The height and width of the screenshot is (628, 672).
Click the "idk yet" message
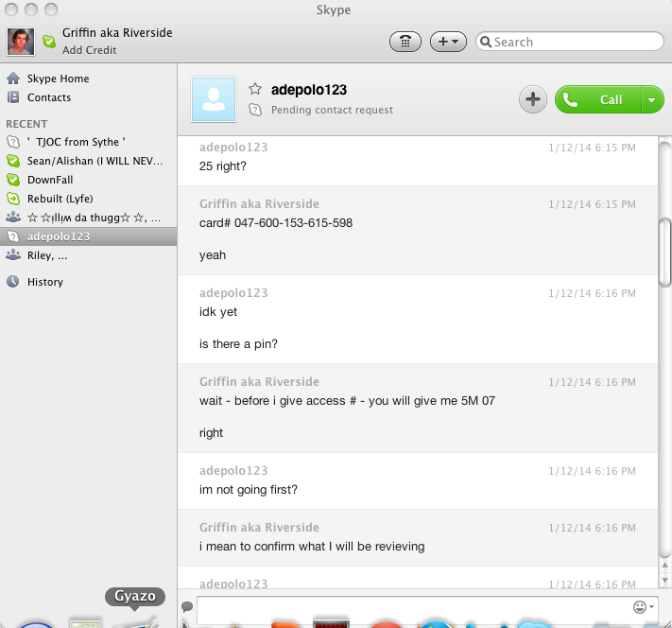(218, 311)
